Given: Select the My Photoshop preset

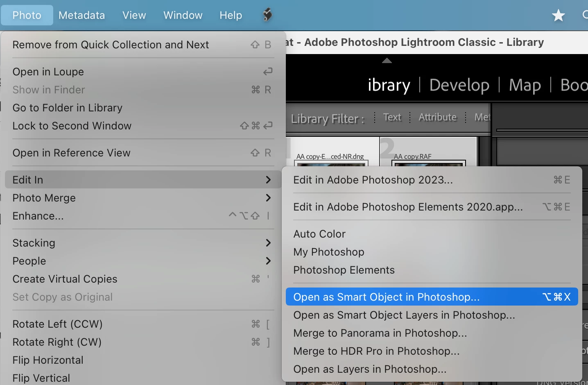Looking at the screenshot, I should click(432, 252).
